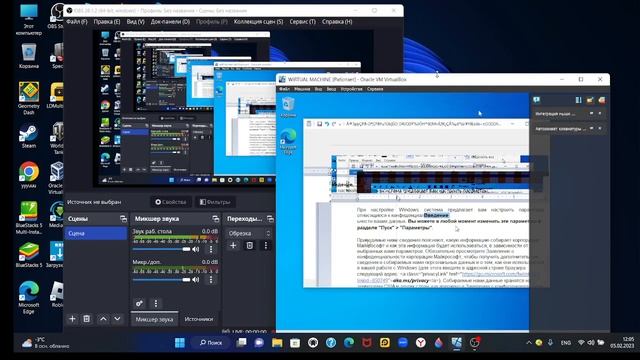
Task: Open options menu for Микр./доп. channel
Action: 211,280
